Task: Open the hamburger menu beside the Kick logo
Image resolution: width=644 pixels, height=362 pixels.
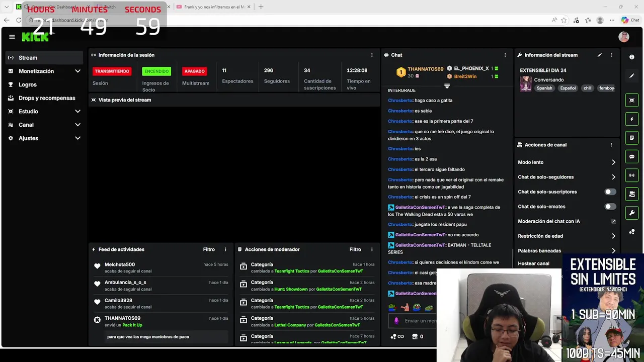Action: click(x=12, y=37)
